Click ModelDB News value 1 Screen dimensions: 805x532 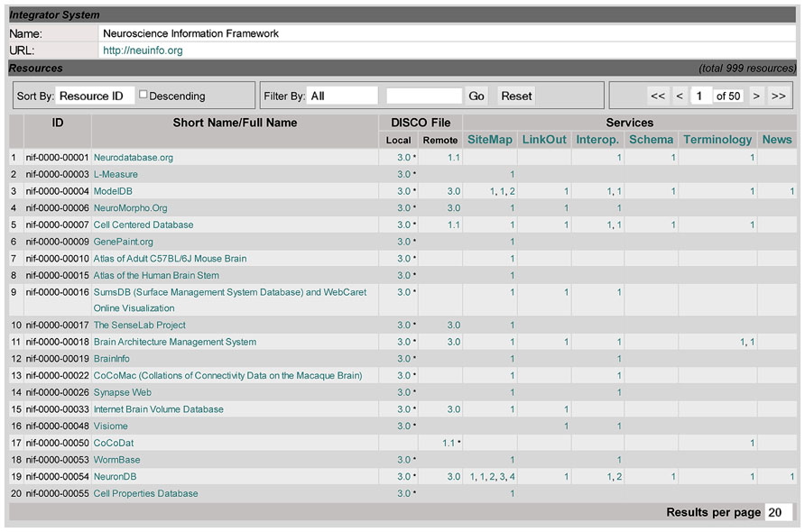point(792,191)
